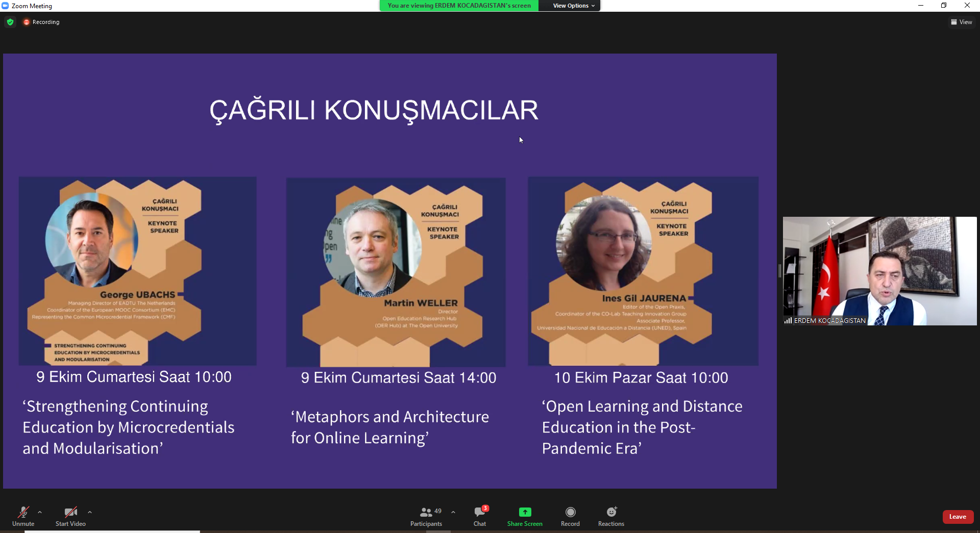Click the Record icon
The image size is (980, 533).
click(x=570, y=512)
